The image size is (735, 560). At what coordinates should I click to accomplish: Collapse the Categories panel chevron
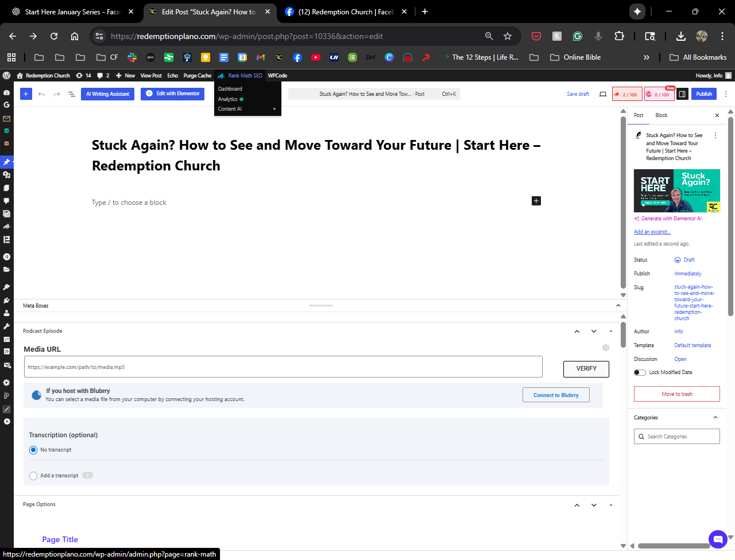pyautogui.click(x=715, y=418)
